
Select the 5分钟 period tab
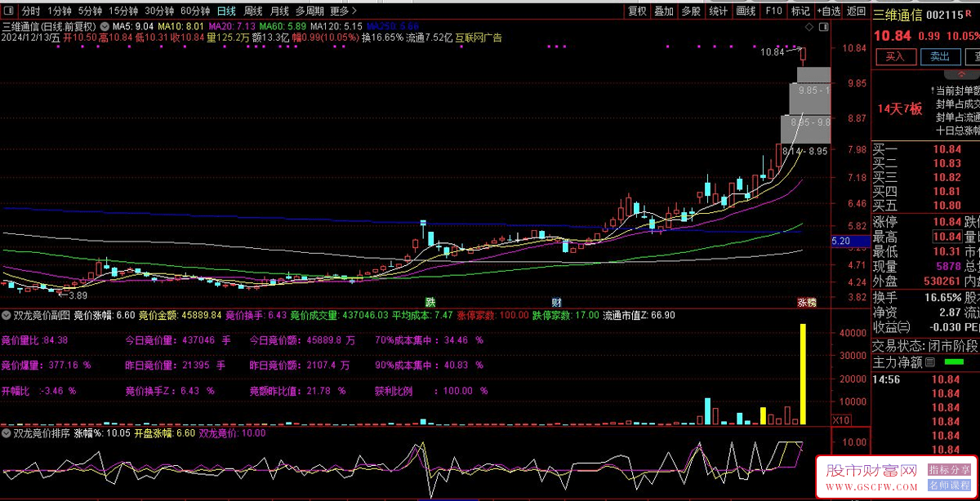pos(91,11)
